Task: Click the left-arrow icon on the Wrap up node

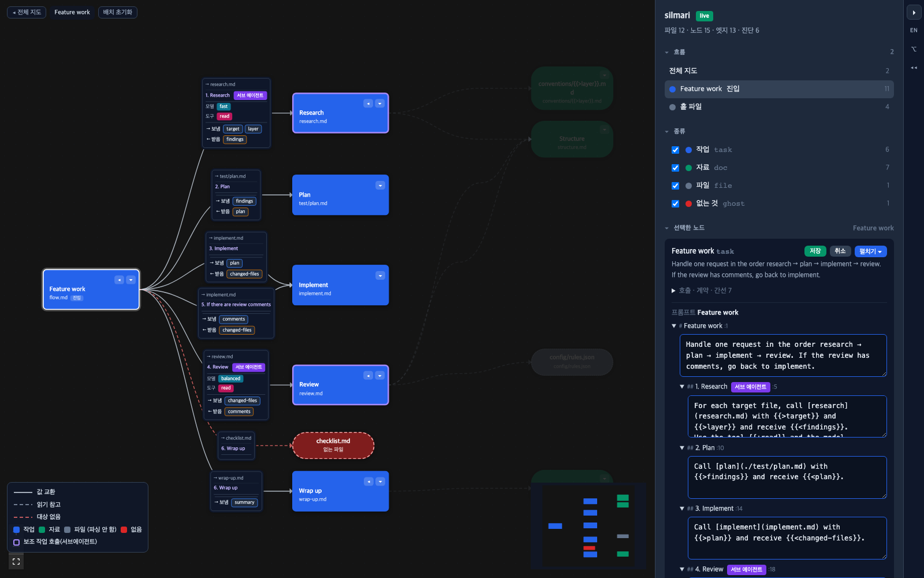Action: 368,481
